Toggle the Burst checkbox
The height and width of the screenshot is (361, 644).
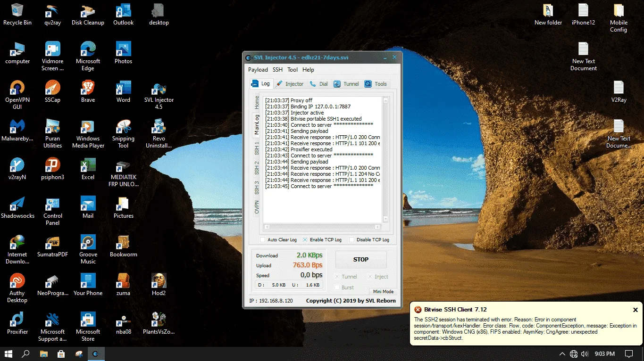coord(337,287)
